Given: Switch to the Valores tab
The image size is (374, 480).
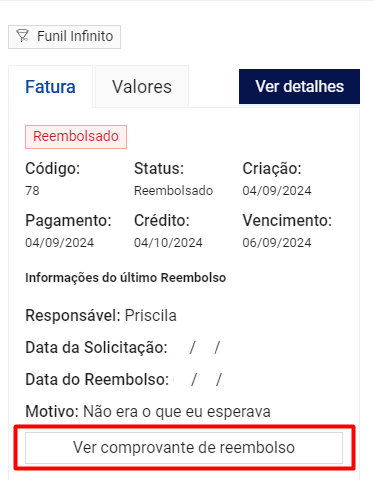Looking at the screenshot, I should [142, 87].
